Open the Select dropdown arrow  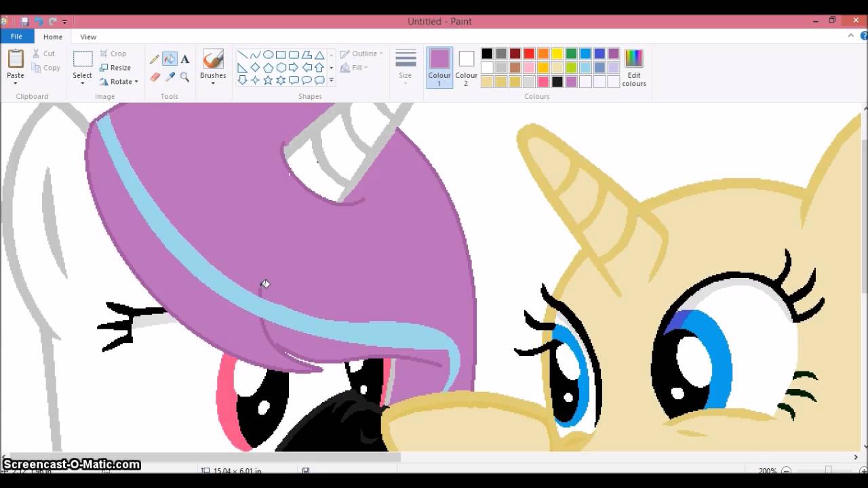[83, 83]
